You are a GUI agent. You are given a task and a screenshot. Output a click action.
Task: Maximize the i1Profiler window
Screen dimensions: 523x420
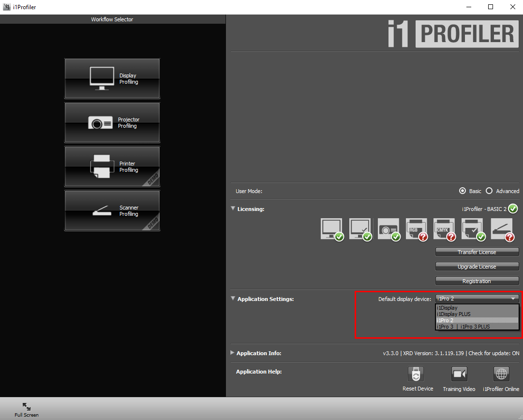(490, 7)
